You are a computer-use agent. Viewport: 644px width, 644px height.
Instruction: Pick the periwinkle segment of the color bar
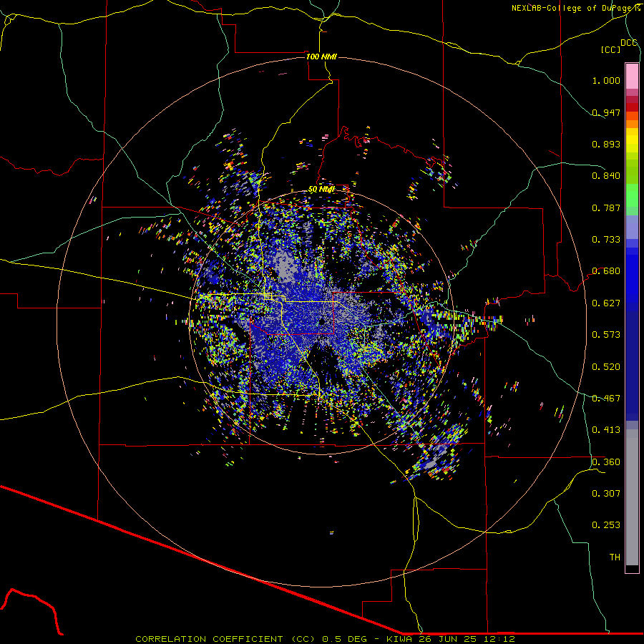tap(632, 227)
